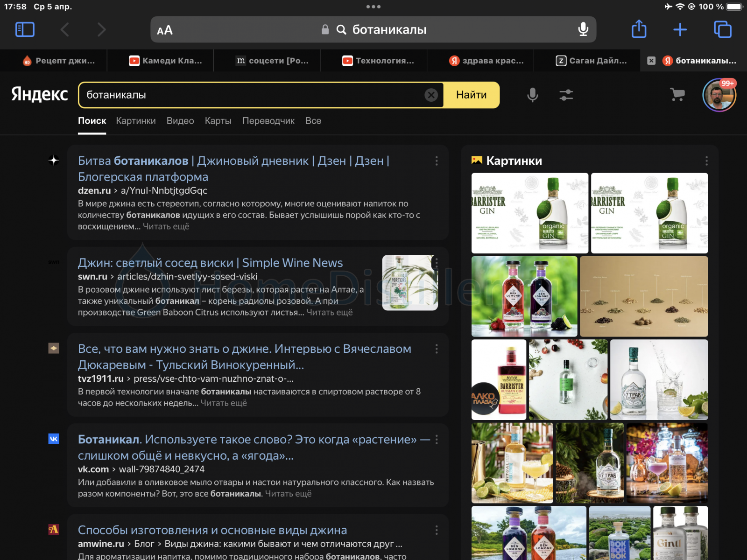Click amwine favicon icon
Image resolution: width=747 pixels, height=560 pixels.
click(x=54, y=529)
